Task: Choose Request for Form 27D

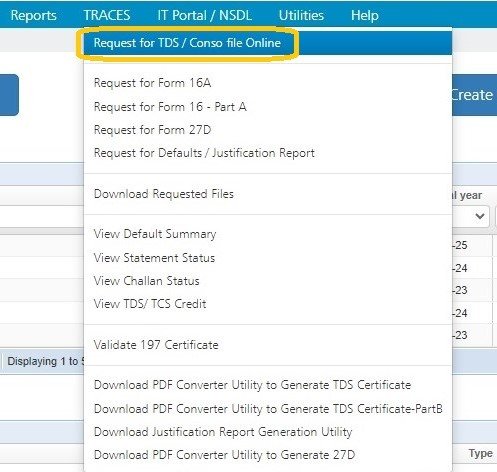Action: click(x=152, y=130)
